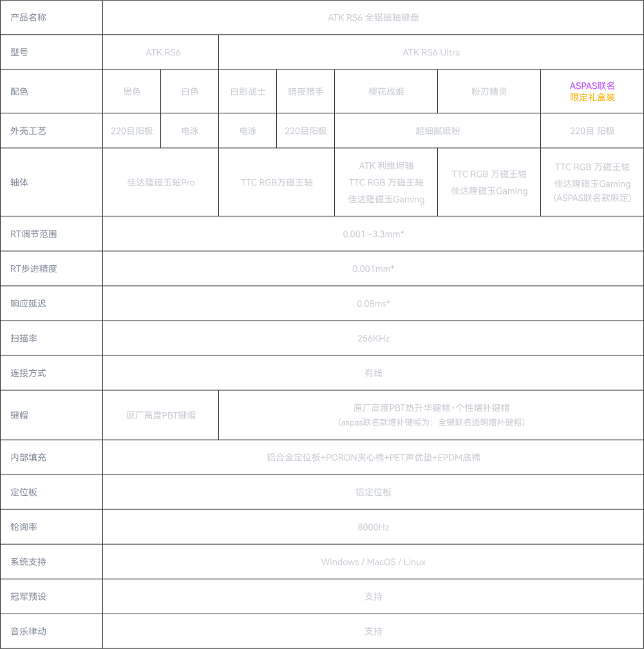Screen dimensions: 644x649
Task: Select the '佳达隆磁玉轴Pro' switch cell
Action: point(160,182)
